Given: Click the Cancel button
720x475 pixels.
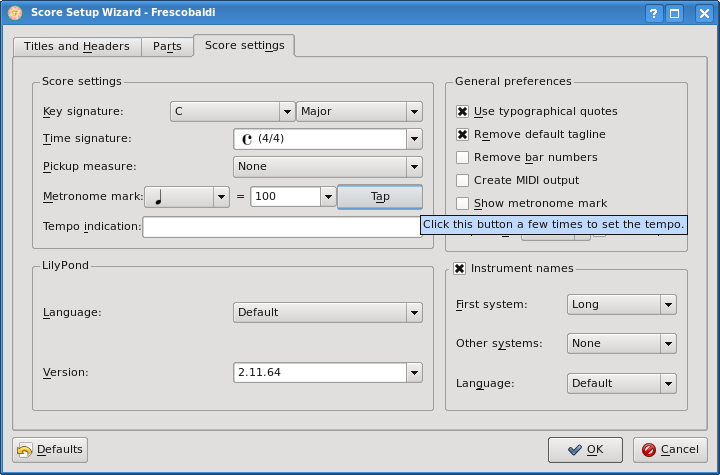Looking at the screenshot, I should point(670,450).
